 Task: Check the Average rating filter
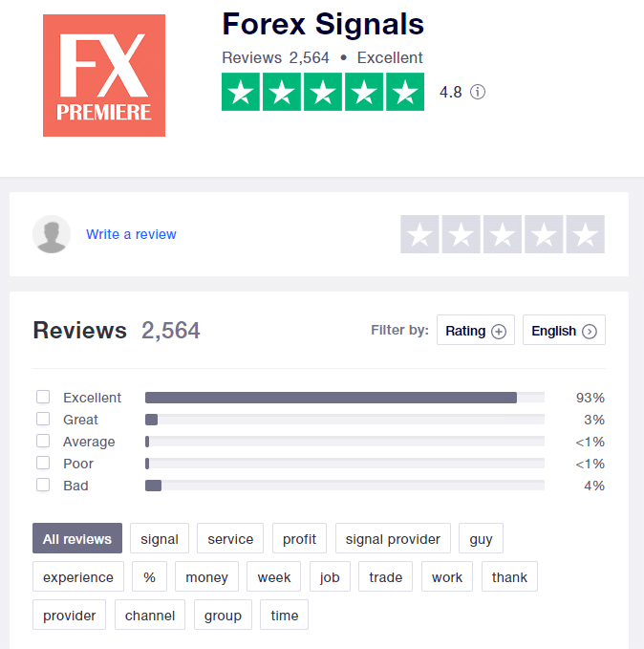[43, 442]
